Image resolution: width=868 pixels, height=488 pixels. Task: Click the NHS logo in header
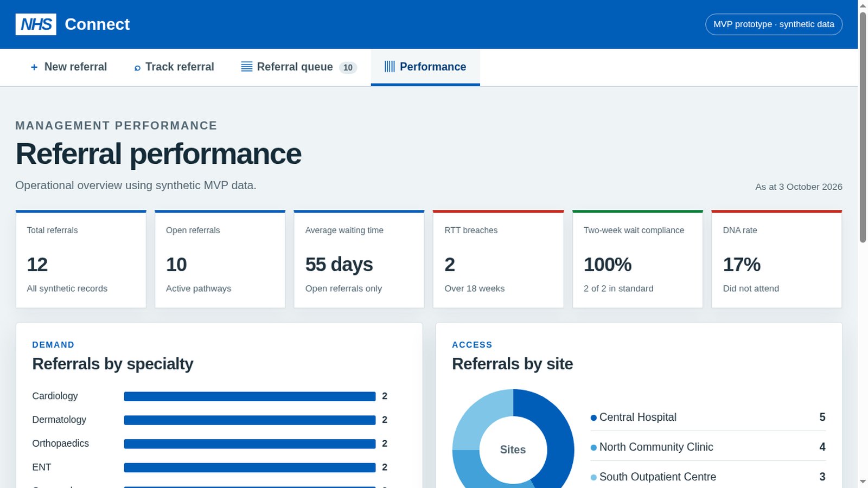36,24
